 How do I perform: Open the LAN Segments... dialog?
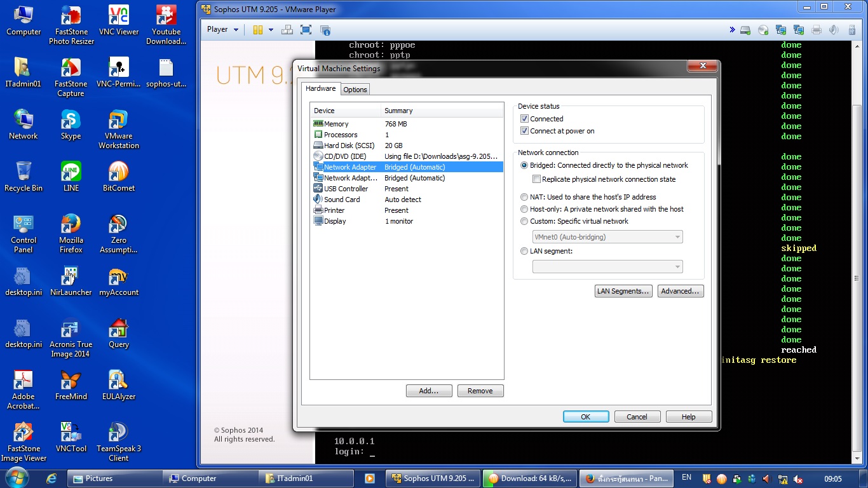(623, 291)
